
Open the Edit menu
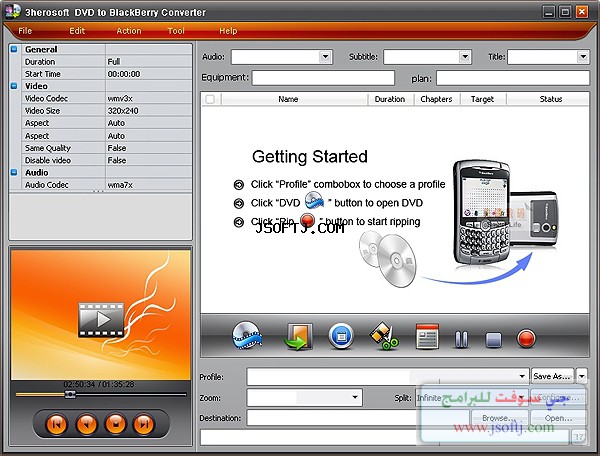point(77,31)
